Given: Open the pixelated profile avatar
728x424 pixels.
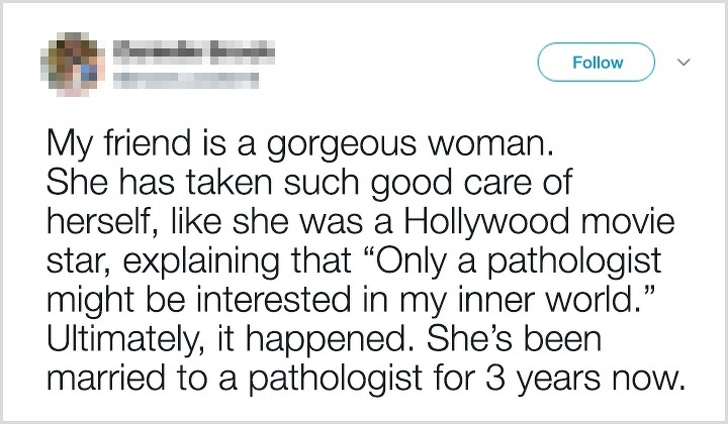Looking at the screenshot, I should [73, 64].
